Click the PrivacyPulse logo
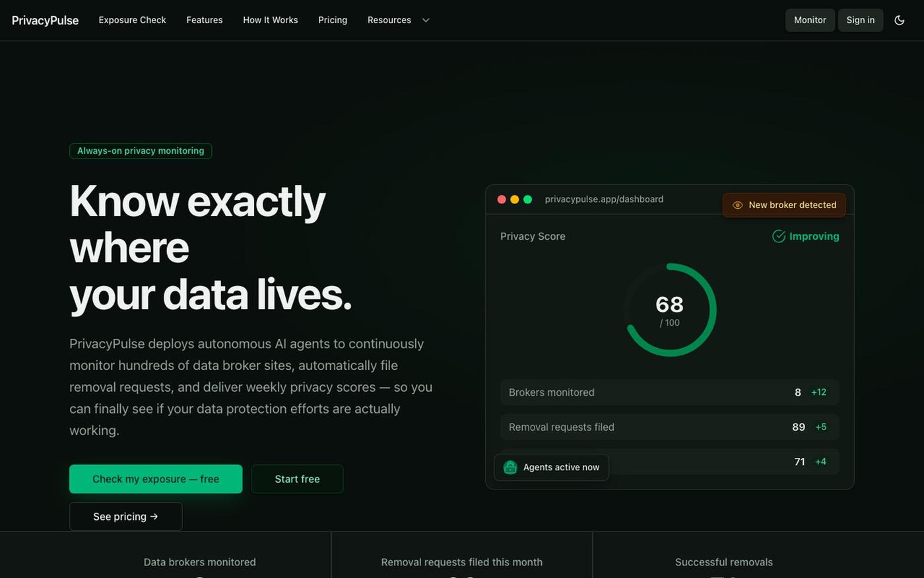The height and width of the screenshot is (578, 924). (x=45, y=20)
